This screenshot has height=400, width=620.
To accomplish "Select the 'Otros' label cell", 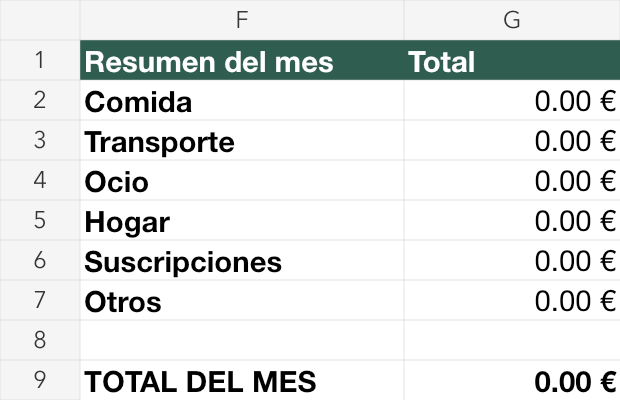I will point(242,300).
